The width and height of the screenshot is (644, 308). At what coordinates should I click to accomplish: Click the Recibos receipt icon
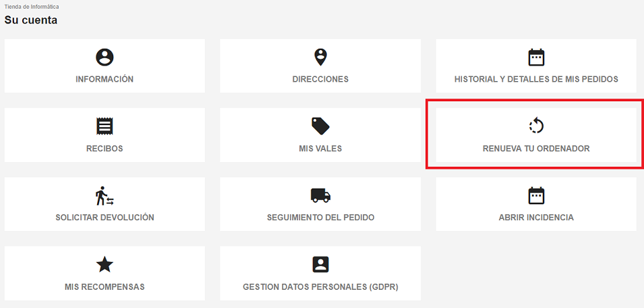click(x=105, y=126)
